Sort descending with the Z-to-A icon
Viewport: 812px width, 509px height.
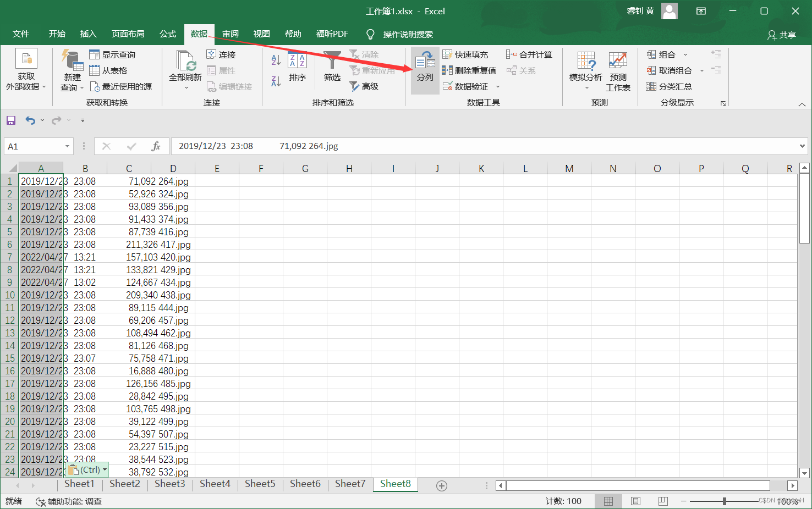pyautogui.click(x=276, y=81)
